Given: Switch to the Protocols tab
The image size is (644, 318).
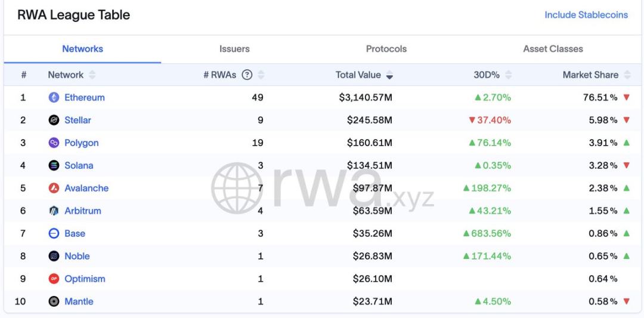Looking at the screenshot, I should [386, 49].
